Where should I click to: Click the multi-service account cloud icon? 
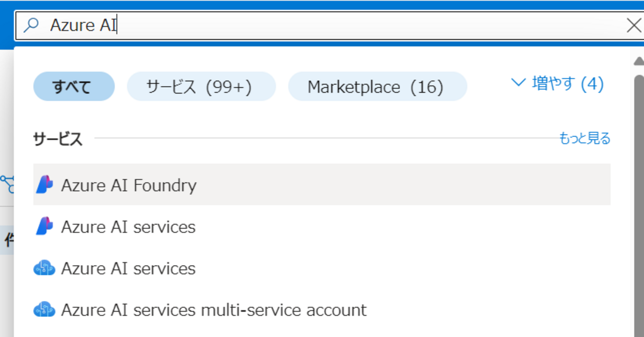point(44,310)
